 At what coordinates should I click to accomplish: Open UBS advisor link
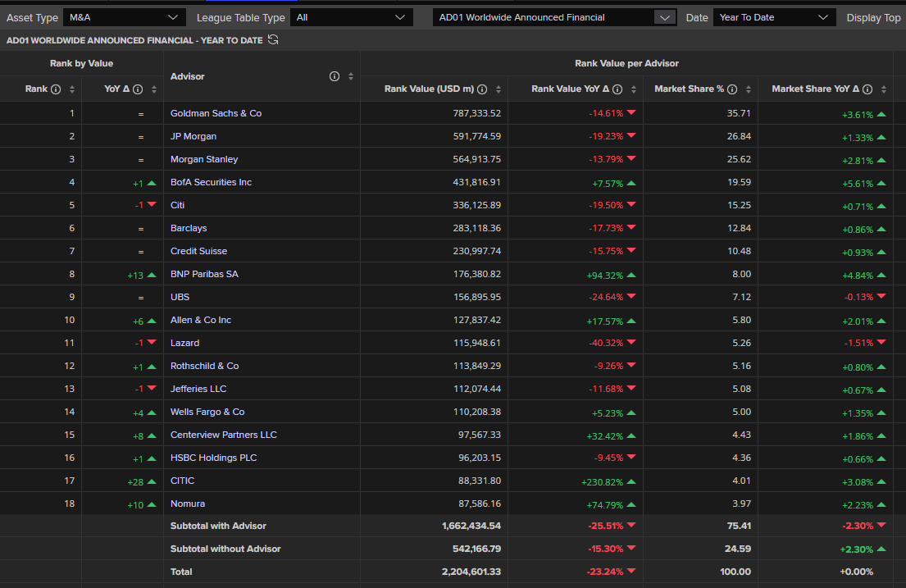[x=180, y=297]
